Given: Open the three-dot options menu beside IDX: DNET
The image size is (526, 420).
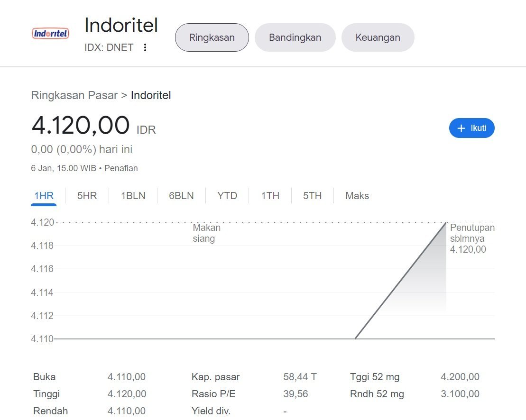Looking at the screenshot, I should [x=145, y=47].
